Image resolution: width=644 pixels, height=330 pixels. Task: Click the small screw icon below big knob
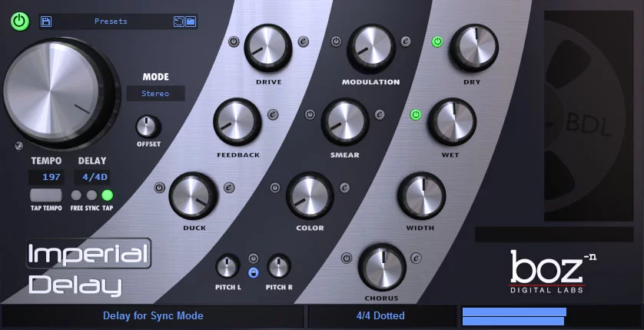18,145
